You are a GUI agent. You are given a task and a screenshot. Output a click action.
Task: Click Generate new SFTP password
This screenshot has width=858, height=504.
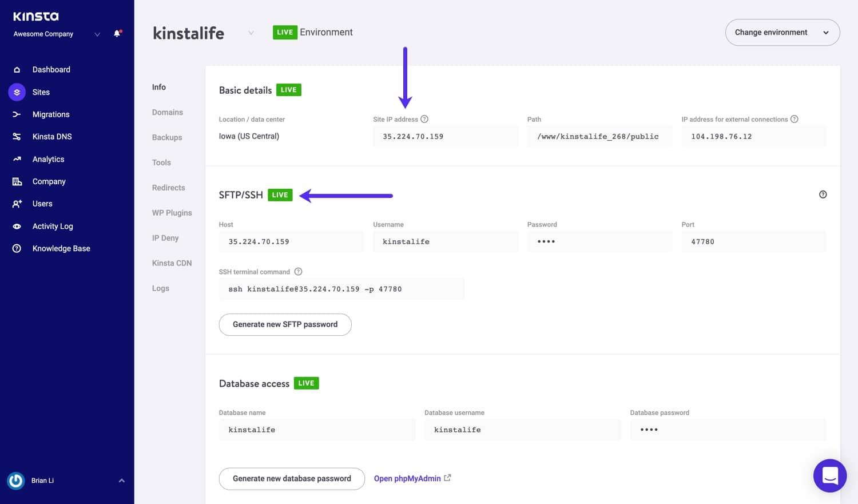pyautogui.click(x=285, y=324)
